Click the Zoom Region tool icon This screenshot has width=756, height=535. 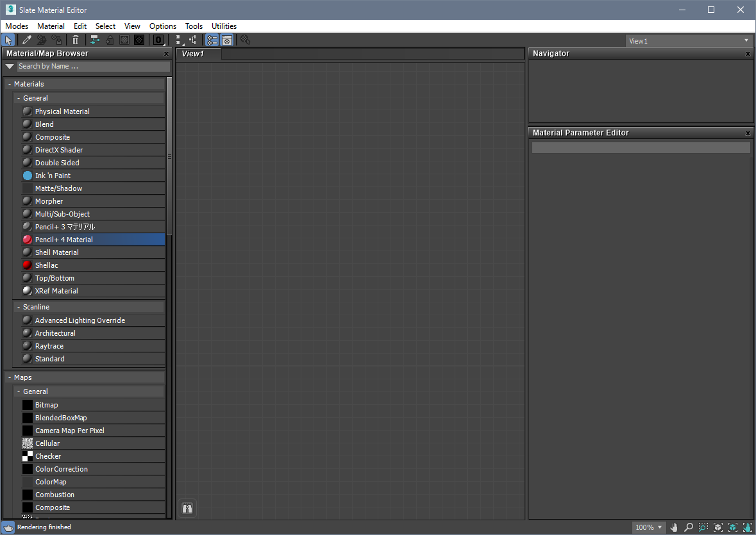click(703, 527)
